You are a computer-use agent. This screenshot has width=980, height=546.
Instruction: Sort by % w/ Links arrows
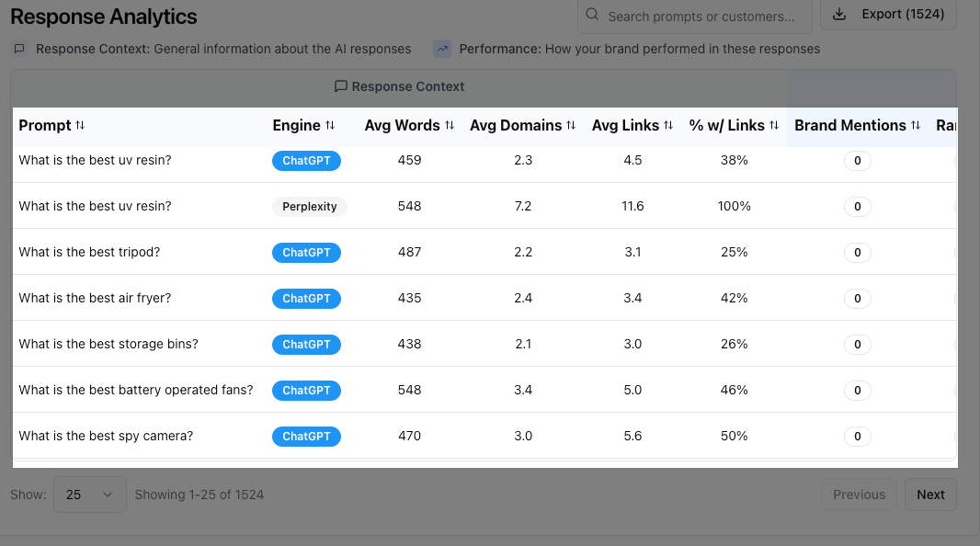[774, 126]
